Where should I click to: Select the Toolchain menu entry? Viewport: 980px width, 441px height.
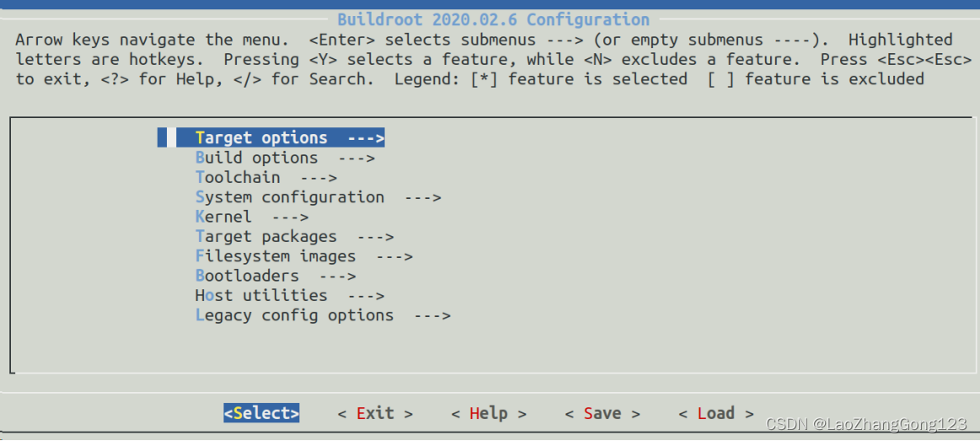[266, 178]
